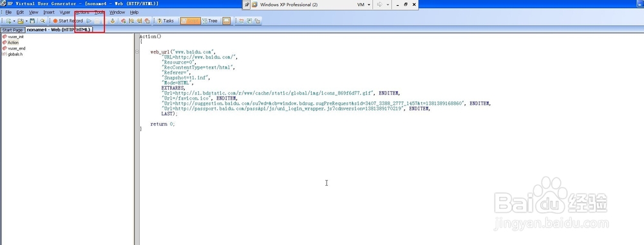Switch to Tree view
644x245 pixels.
(x=209, y=21)
